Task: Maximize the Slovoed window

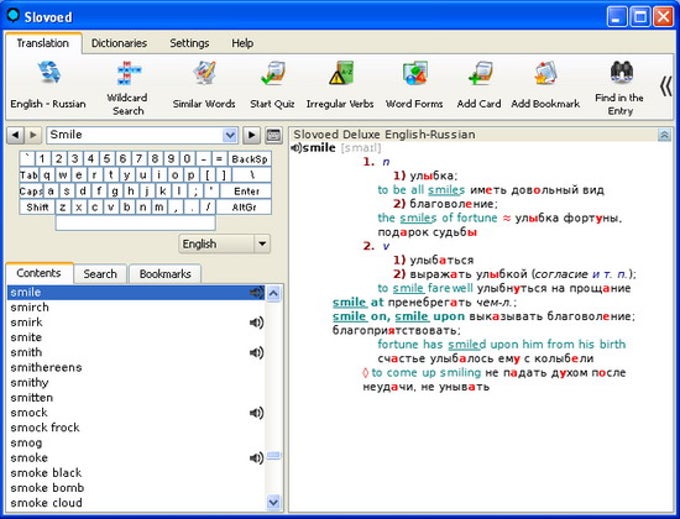Action: tap(640, 17)
